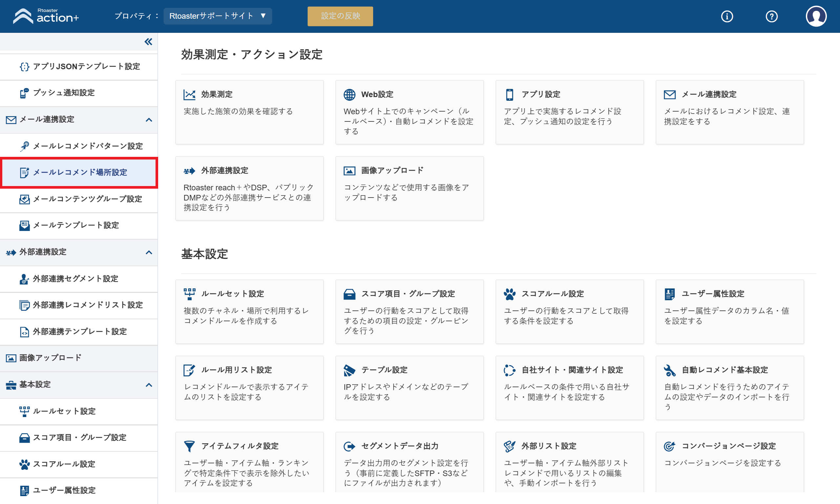
Task: Collapse the sidebar with double chevron
Action: click(148, 42)
